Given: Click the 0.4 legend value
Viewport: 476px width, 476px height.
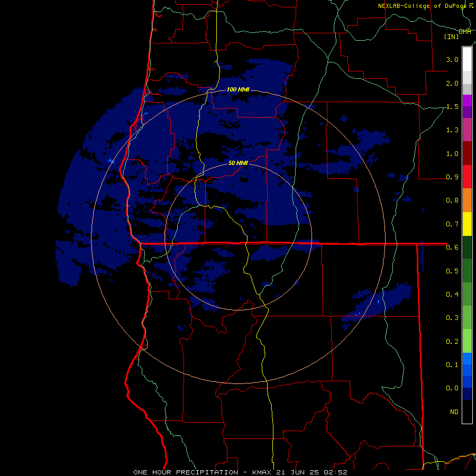Looking at the screenshot, I should coord(452,294).
